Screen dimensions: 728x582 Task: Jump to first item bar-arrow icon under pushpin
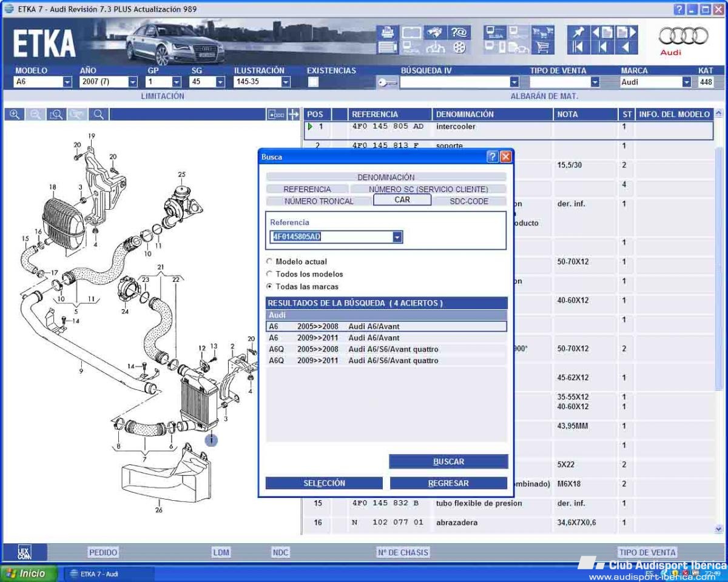578,47
